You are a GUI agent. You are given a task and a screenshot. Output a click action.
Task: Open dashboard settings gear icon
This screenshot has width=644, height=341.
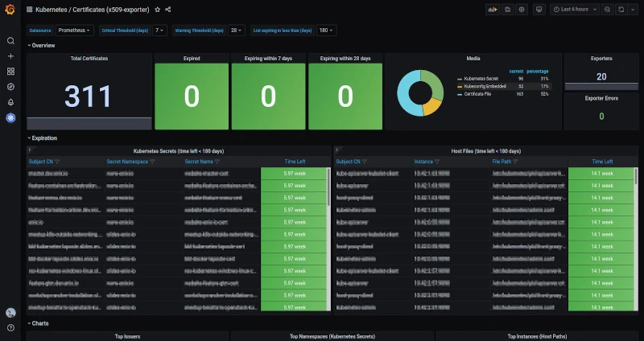point(522,10)
